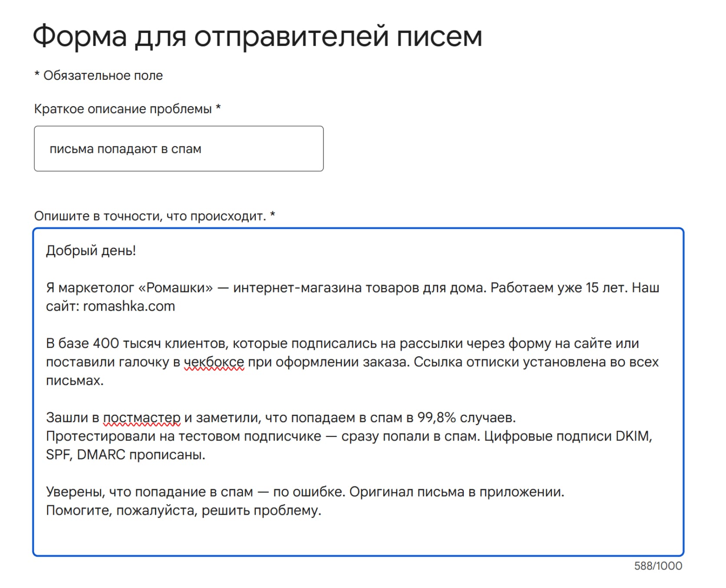The image size is (726, 588).
Task: Click text 'письма попадают в спам' in field
Action: 125,149
